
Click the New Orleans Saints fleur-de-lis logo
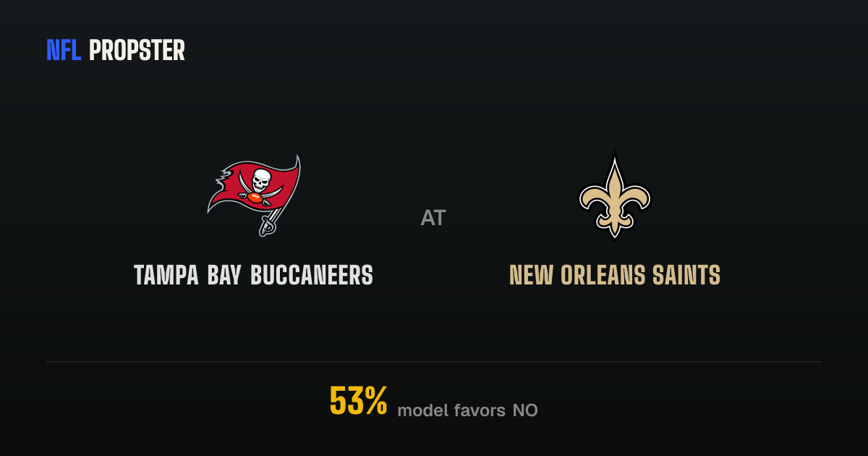point(615,195)
